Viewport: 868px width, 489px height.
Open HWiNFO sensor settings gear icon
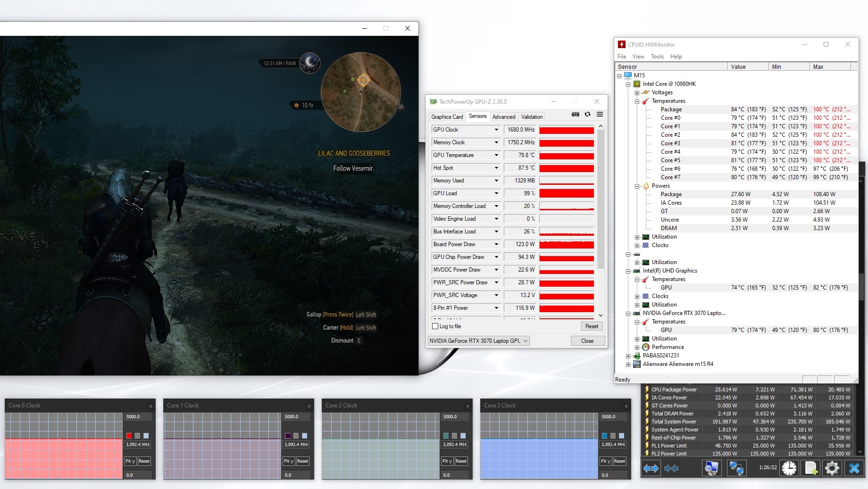[x=832, y=468]
